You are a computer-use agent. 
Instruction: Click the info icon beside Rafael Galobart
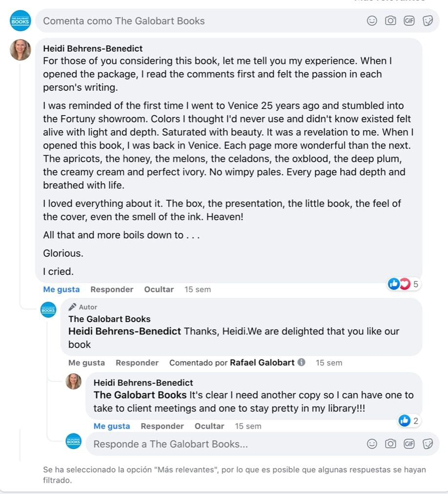click(302, 363)
